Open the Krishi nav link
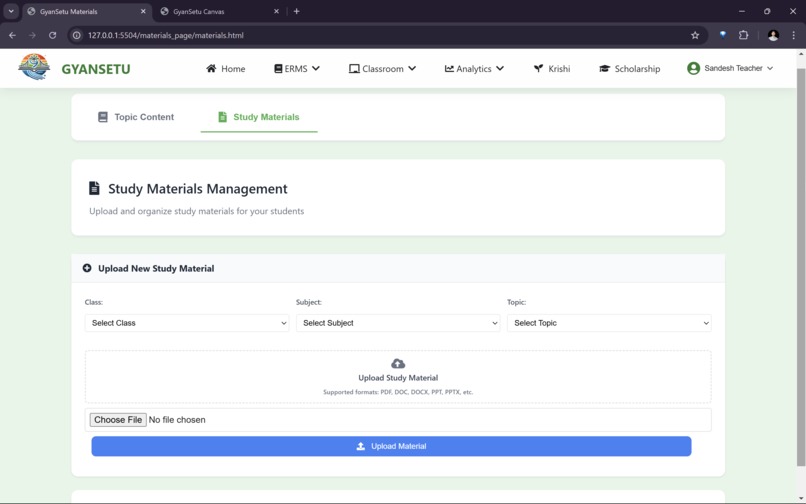Screen dimensions: 806x504 pyautogui.click(x=552, y=68)
